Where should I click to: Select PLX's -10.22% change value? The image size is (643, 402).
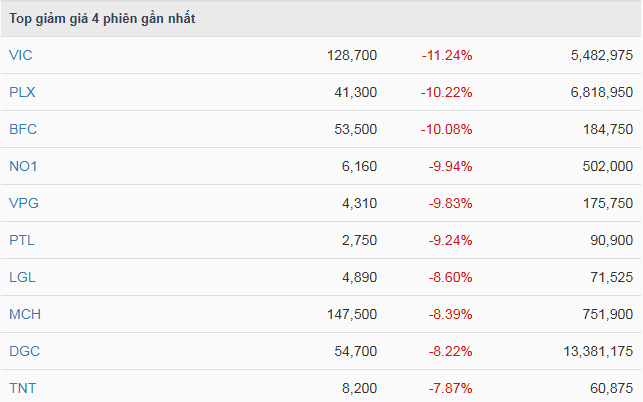(446, 92)
